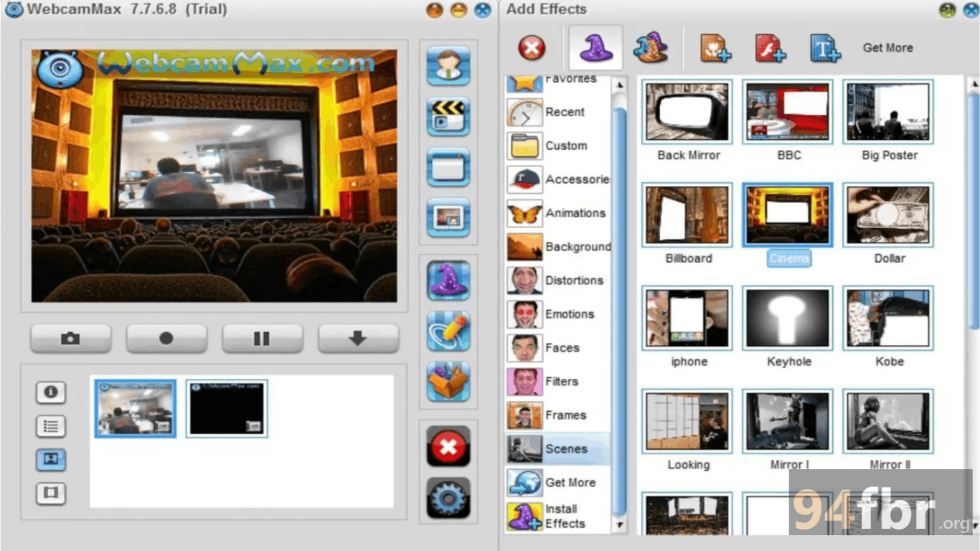Select the black captured snapshot thumbnail

[227, 408]
